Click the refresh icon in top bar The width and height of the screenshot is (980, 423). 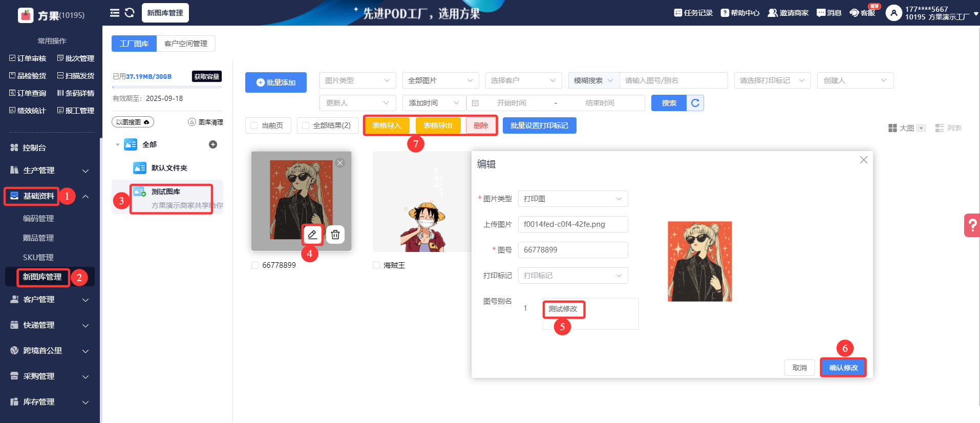130,13
